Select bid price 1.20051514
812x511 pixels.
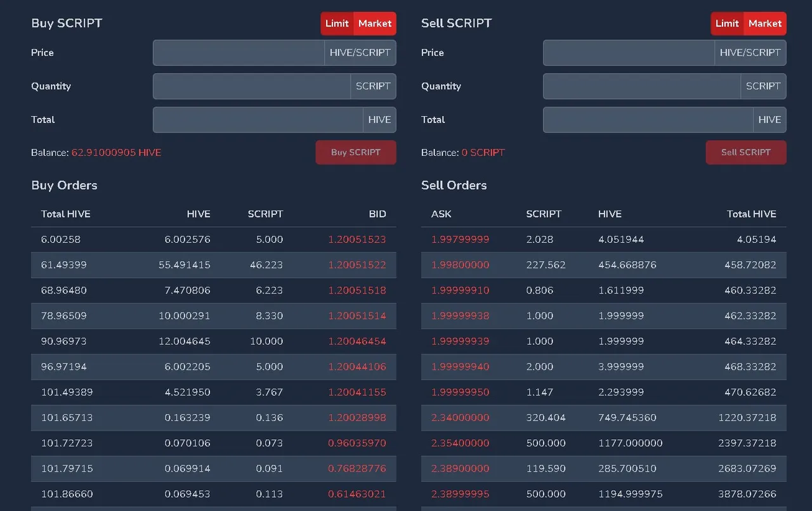click(357, 316)
